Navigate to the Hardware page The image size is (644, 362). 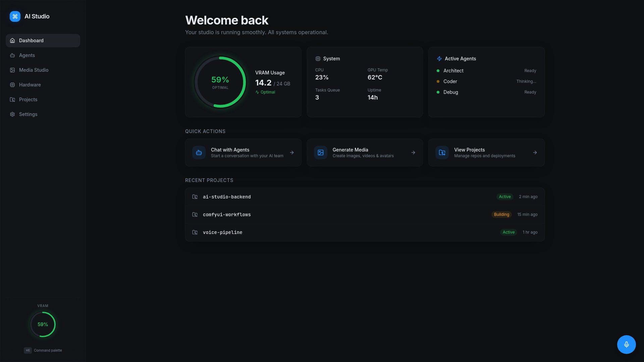point(43,85)
